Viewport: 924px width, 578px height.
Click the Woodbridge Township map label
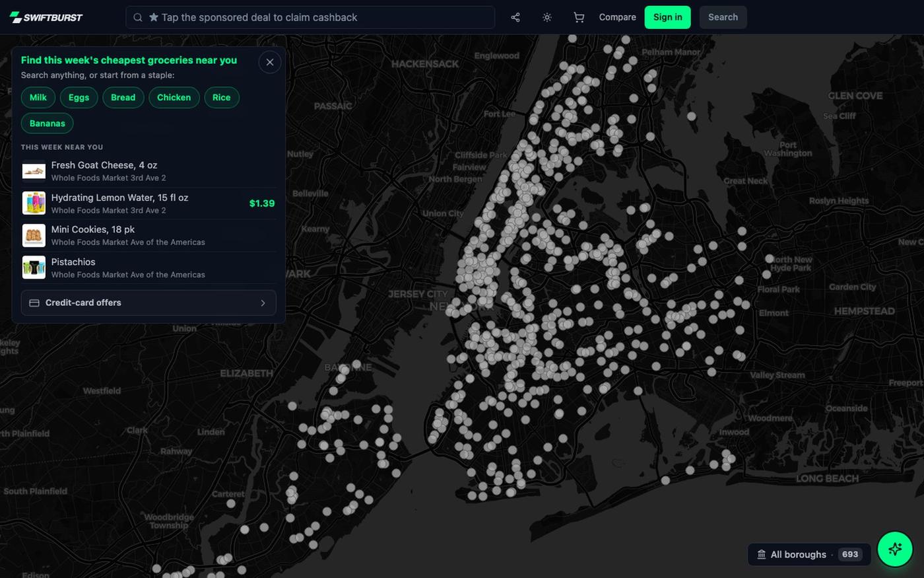coord(169,521)
